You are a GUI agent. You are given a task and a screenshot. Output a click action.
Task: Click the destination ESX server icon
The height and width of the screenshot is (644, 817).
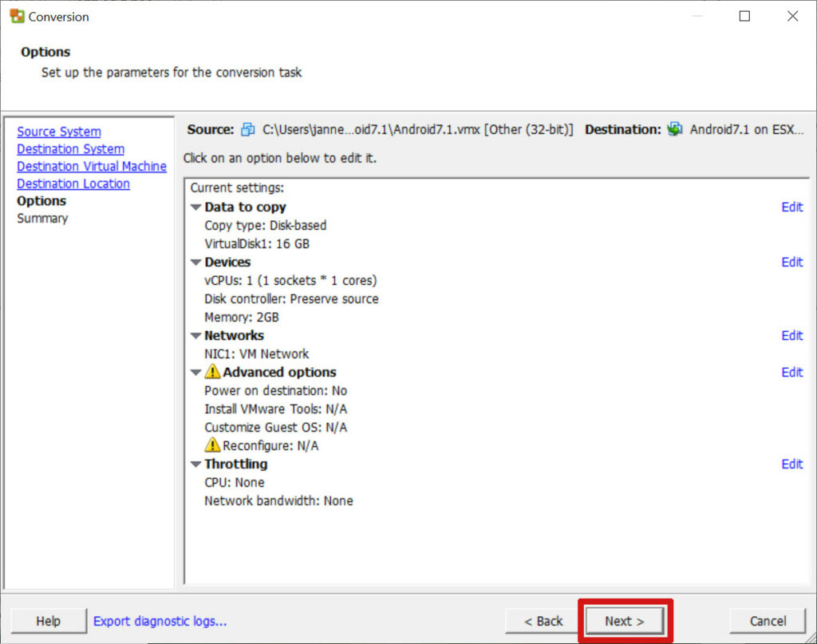pos(675,129)
